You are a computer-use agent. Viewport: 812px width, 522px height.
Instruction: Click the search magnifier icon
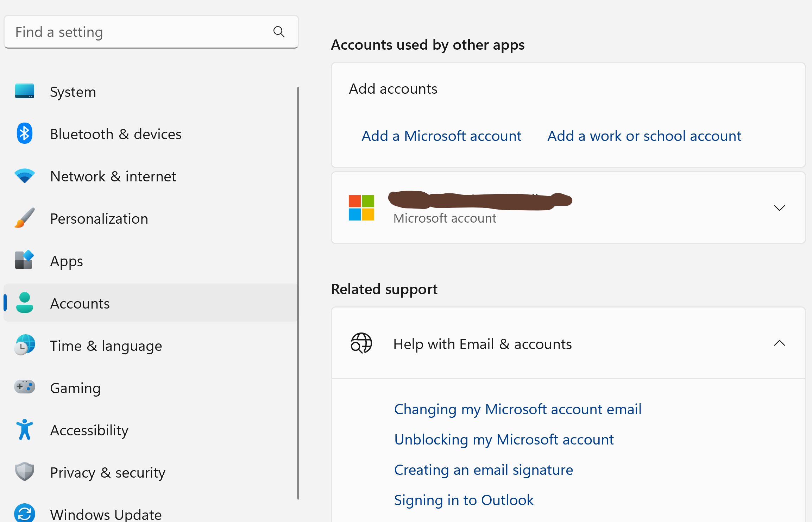coord(279,32)
